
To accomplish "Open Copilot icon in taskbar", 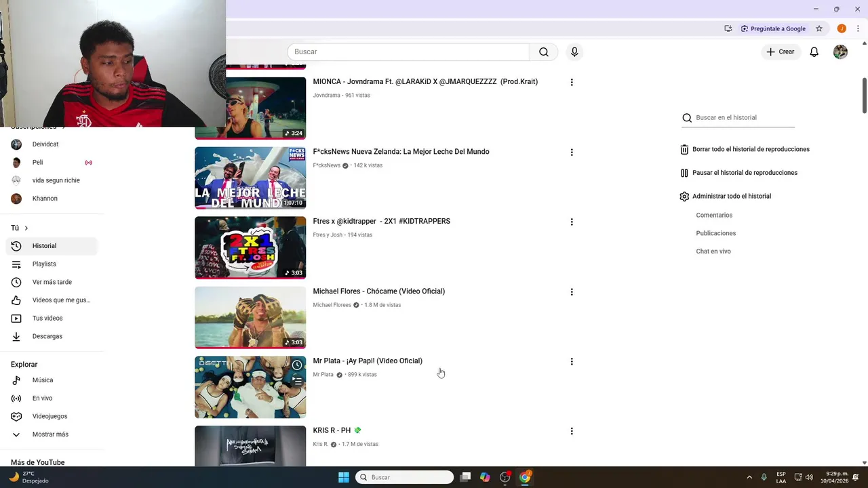I will click(x=485, y=477).
